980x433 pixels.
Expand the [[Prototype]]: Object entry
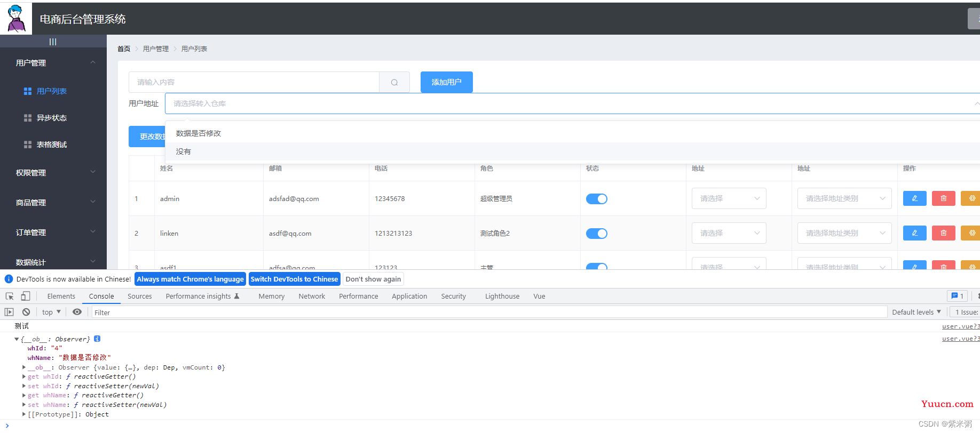point(24,414)
